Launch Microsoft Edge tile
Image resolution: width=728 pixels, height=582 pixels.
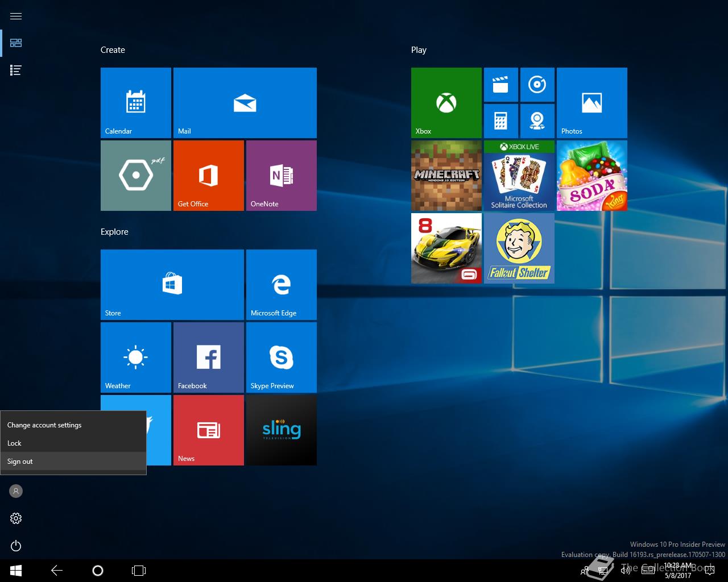[x=282, y=285]
